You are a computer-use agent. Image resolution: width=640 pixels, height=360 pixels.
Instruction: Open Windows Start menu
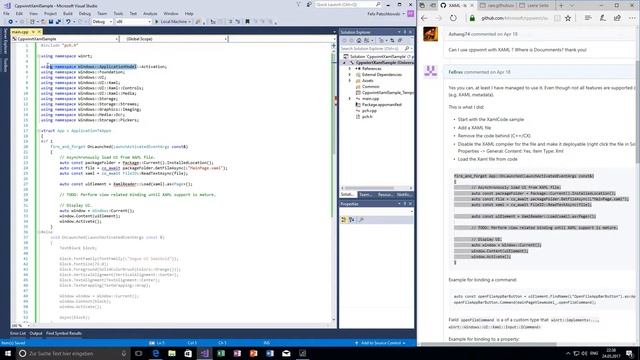tap(8, 353)
